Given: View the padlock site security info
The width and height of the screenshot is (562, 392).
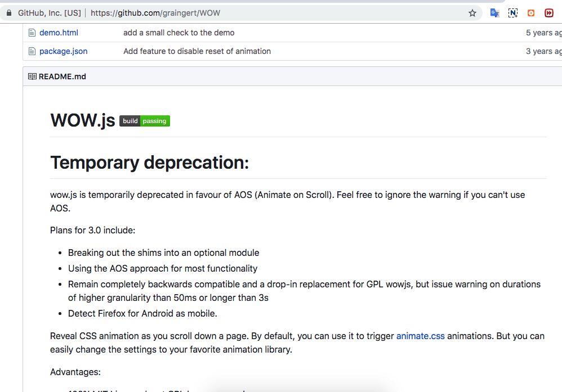Looking at the screenshot, I should pos(9,13).
